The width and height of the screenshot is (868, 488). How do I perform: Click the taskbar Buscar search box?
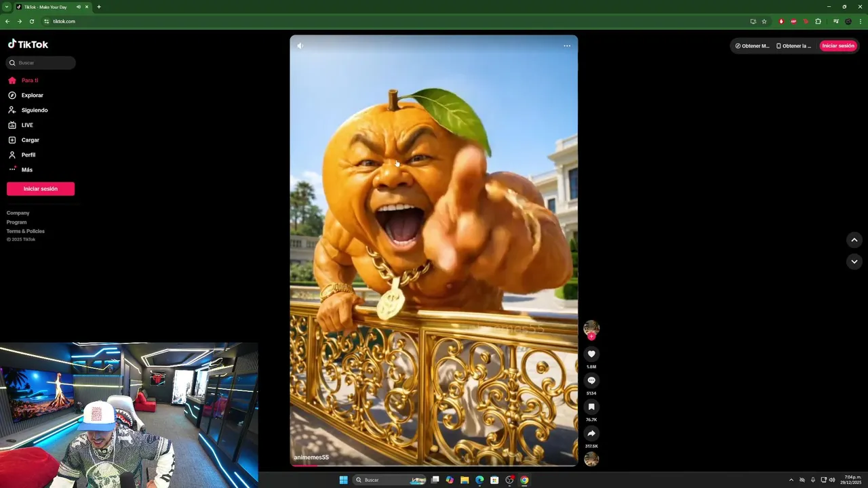[391, 480]
